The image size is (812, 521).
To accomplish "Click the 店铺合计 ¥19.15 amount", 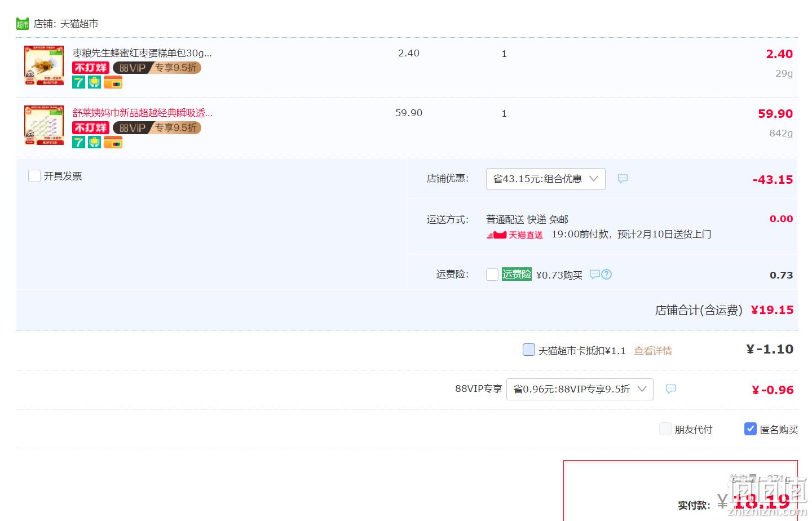I will (772, 310).
